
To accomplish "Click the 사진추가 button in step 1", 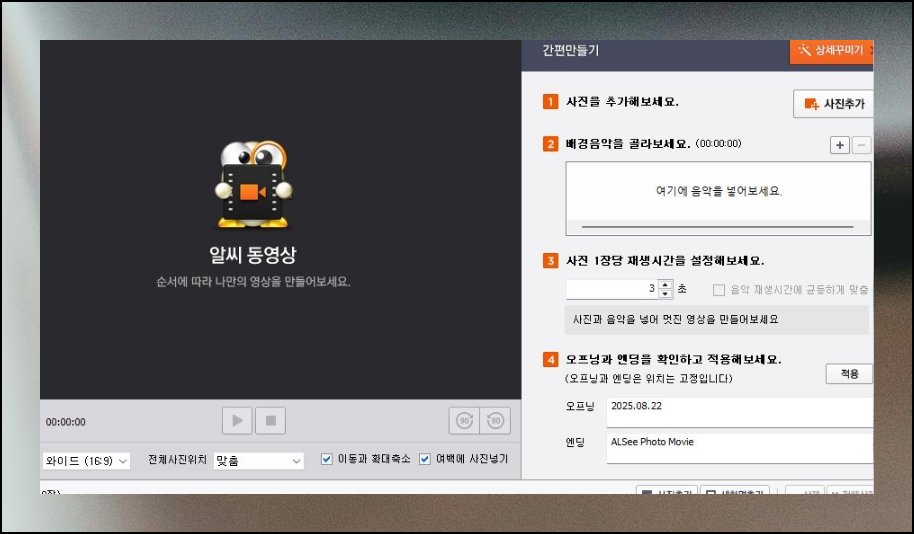I will [834, 104].
